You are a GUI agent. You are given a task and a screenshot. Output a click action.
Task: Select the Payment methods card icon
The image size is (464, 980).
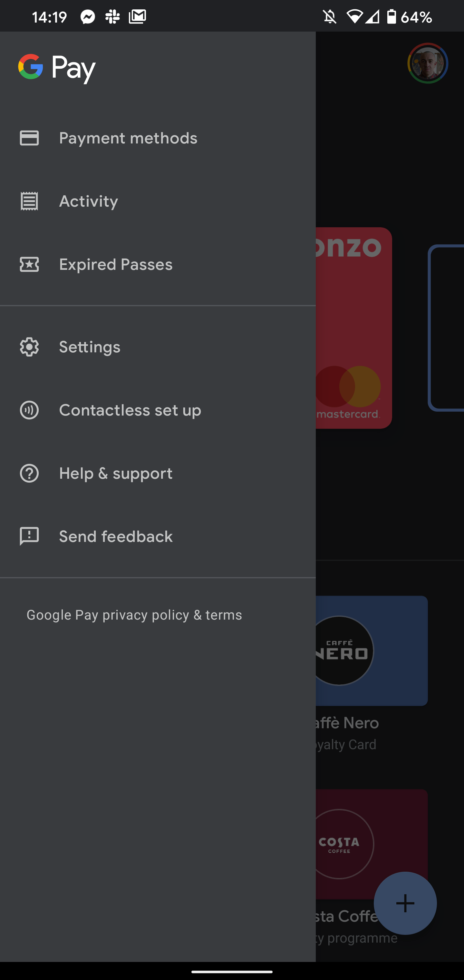tap(29, 138)
